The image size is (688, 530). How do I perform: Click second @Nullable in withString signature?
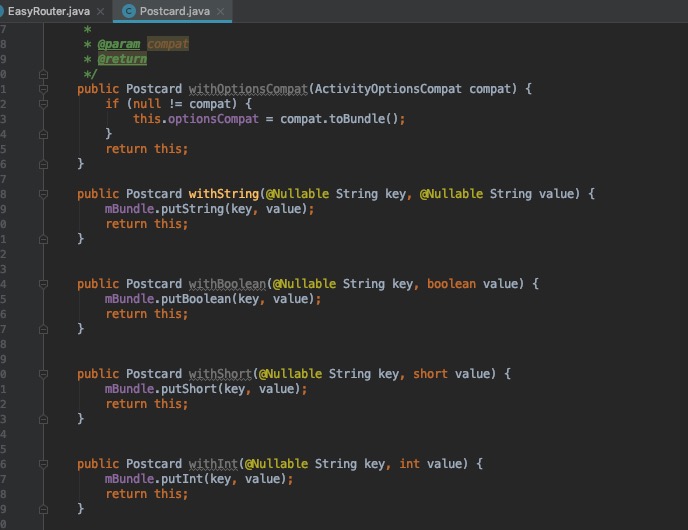point(452,194)
